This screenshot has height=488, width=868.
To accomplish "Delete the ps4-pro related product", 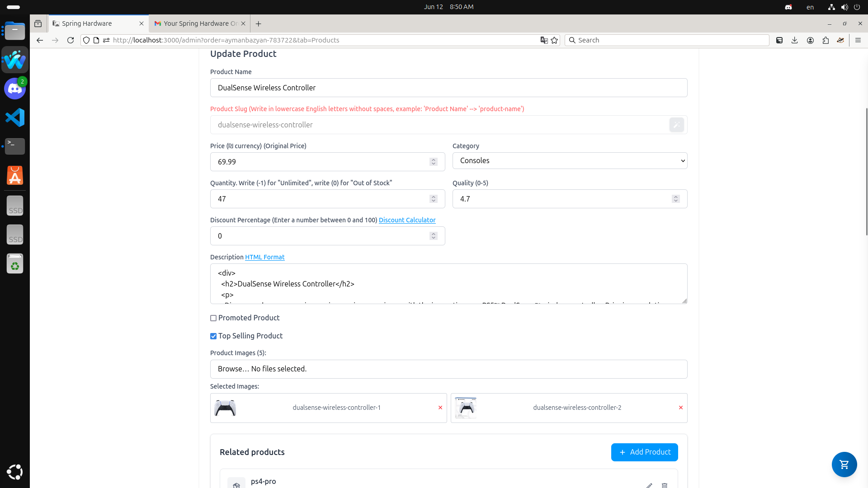I will coord(665,486).
